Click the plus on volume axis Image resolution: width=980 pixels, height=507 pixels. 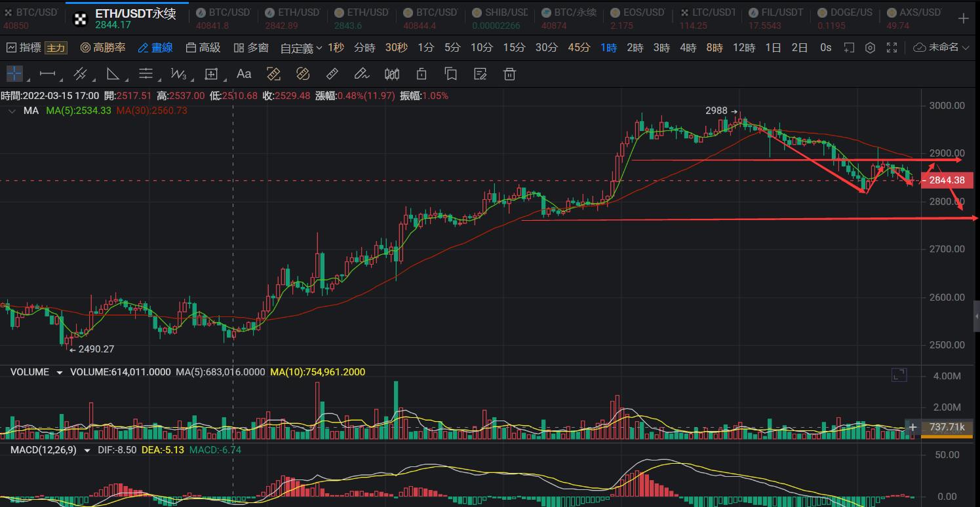912,428
